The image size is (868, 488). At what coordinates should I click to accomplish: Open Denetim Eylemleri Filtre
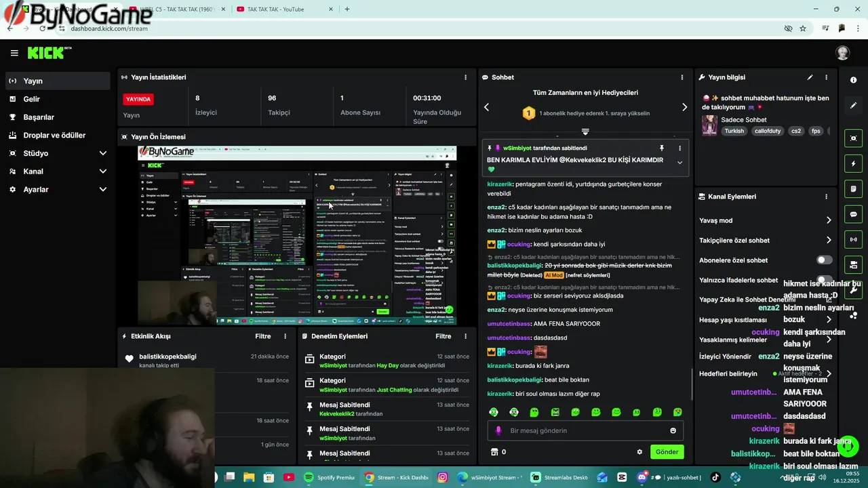click(x=443, y=336)
